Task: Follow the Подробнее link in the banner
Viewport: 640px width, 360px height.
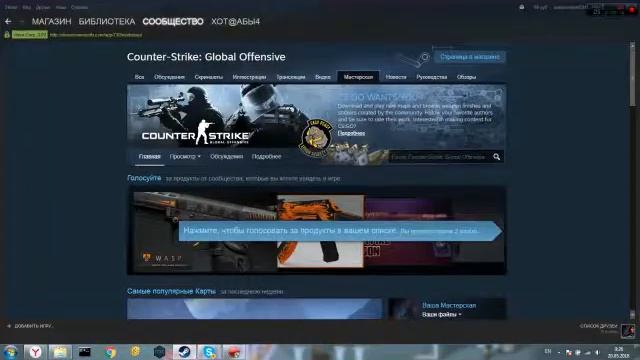Action: coord(351,133)
